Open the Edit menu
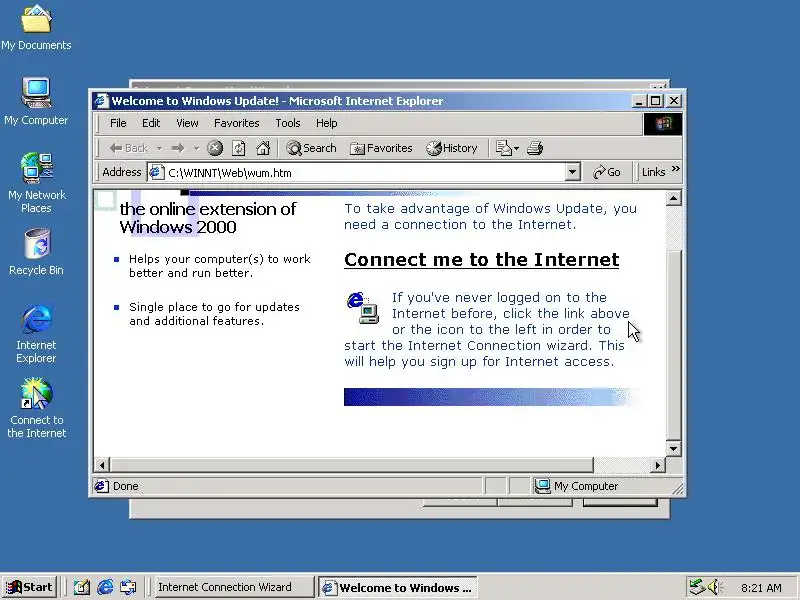The width and height of the screenshot is (800, 600). [x=151, y=123]
